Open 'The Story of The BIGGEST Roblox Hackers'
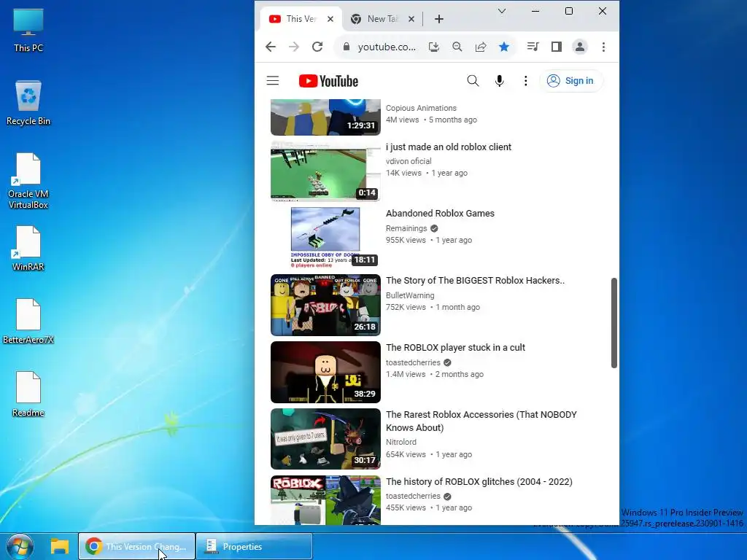Screen dimensions: 747x560 475,281
